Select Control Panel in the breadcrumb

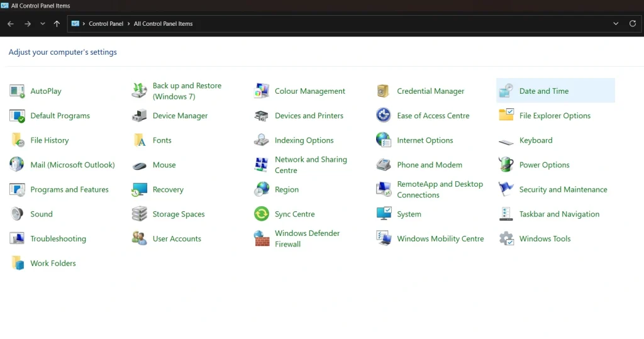pyautogui.click(x=106, y=24)
